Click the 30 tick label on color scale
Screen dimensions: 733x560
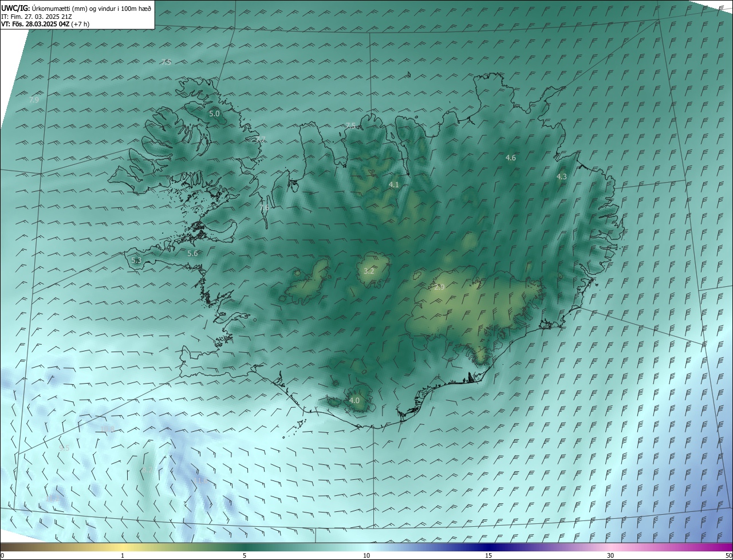[610, 555]
